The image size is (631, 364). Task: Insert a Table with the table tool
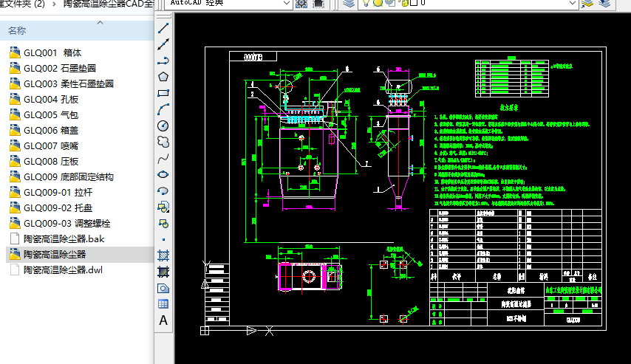163,304
